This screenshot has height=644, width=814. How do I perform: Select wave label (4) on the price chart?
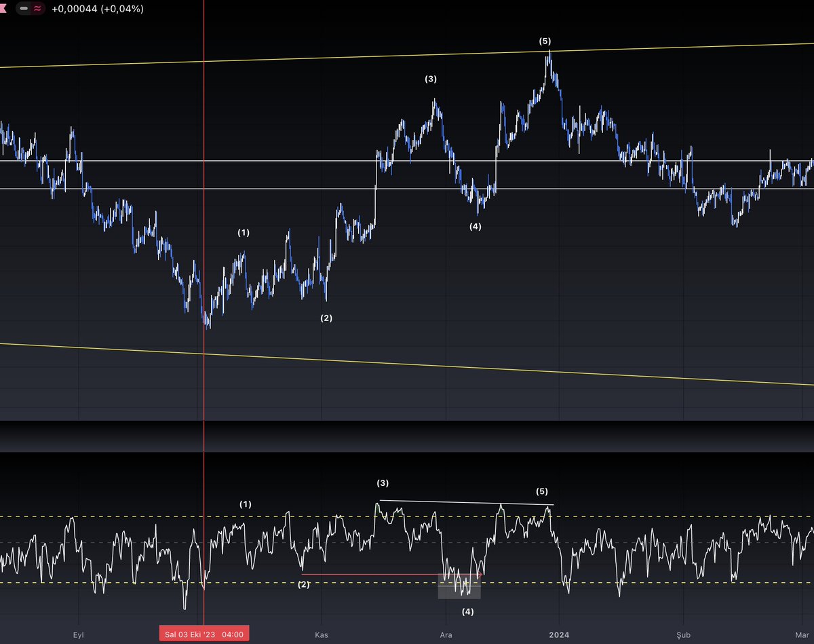coord(476,227)
